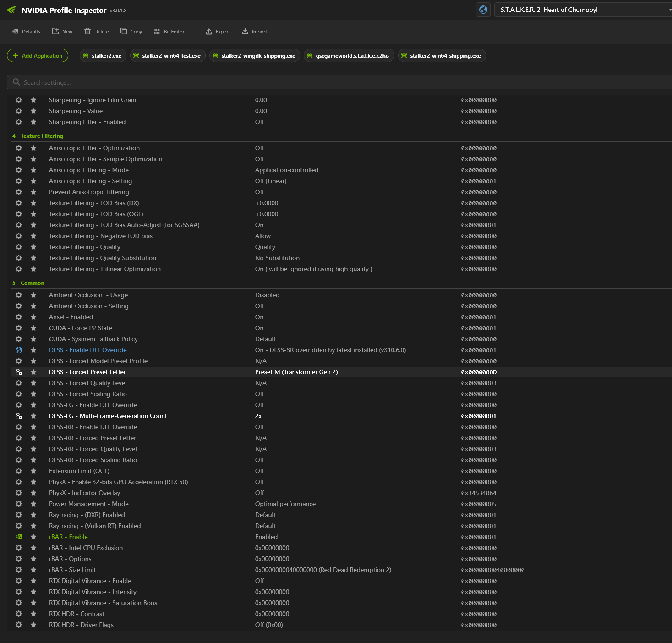
Task: Toggle the favorite star for DLSS - Forced Preset Letter
Action: click(33, 372)
